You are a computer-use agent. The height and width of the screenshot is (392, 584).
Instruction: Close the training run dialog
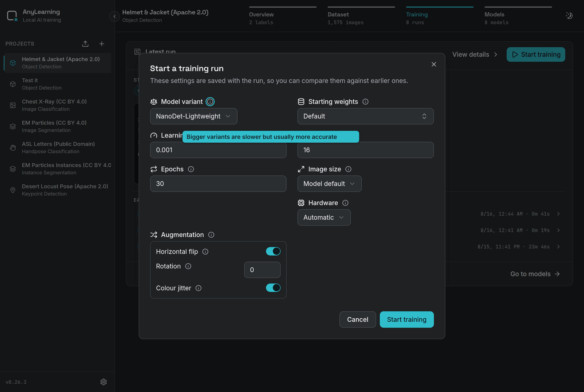point(434,64)
